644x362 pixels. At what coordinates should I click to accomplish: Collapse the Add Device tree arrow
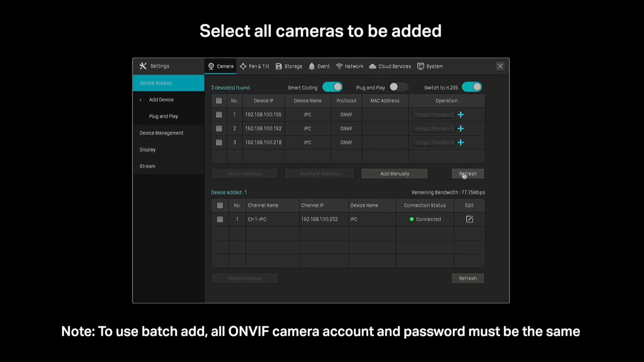point(141,100)
